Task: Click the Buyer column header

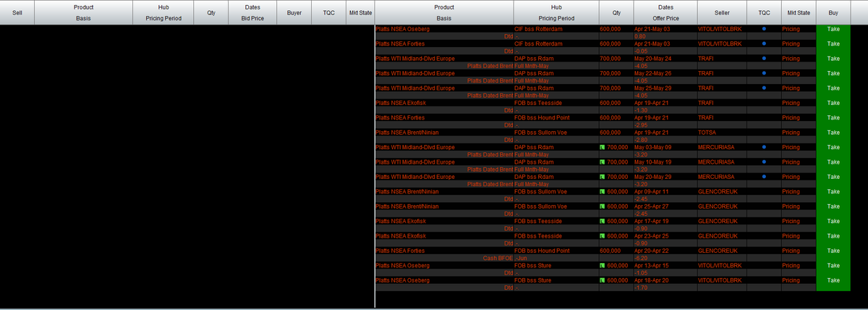Action: tap(294, 12)
